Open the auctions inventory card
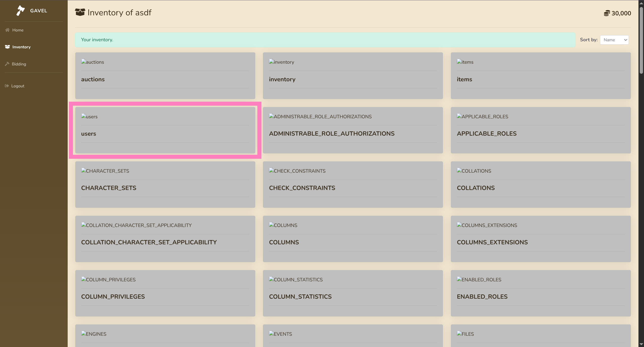Image resolution: width=644 pixels, height=347 pixels. pyautogui.click(x=165, y=75)
